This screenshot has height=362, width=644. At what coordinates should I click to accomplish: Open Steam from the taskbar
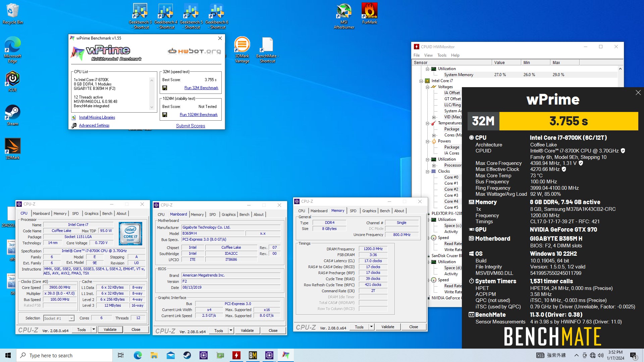coord(187,355)
